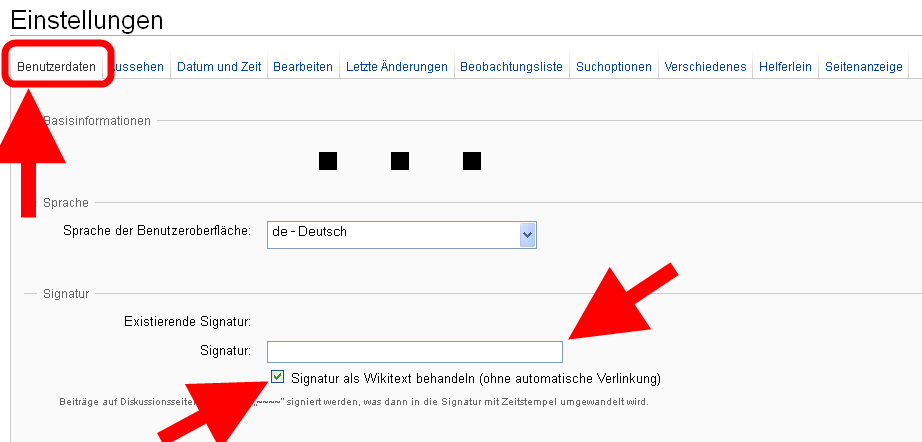Select the Datum und Zeit tab

[x=219, y=67]
